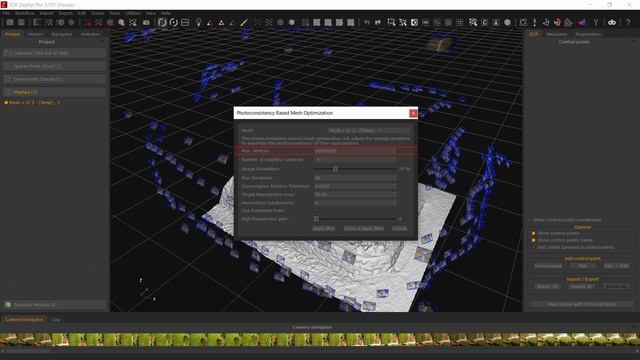This screenshot has height=360, width=640.
Task: Click the first toolbar icon at far left
Action: (10, 22)
